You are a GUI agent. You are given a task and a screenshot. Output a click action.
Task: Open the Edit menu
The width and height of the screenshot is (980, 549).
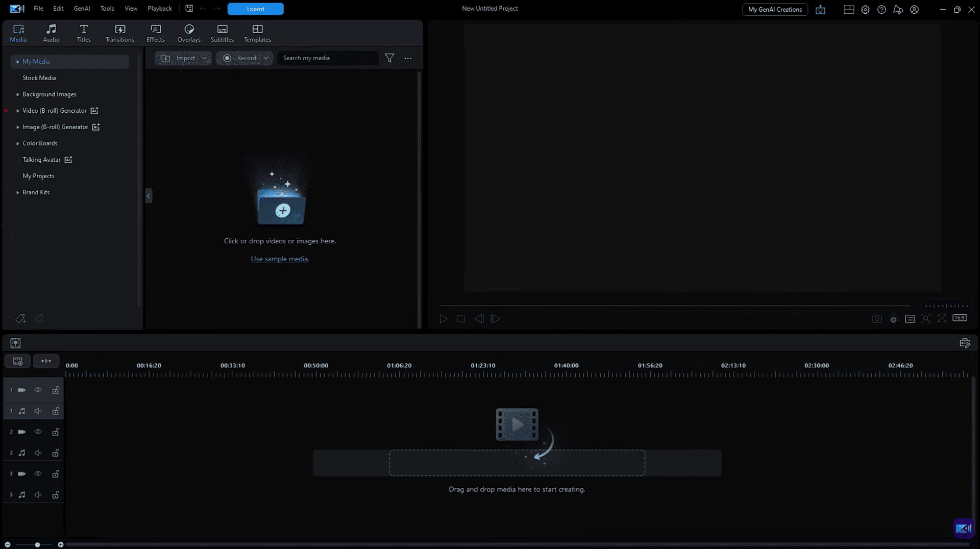(58, 9)
